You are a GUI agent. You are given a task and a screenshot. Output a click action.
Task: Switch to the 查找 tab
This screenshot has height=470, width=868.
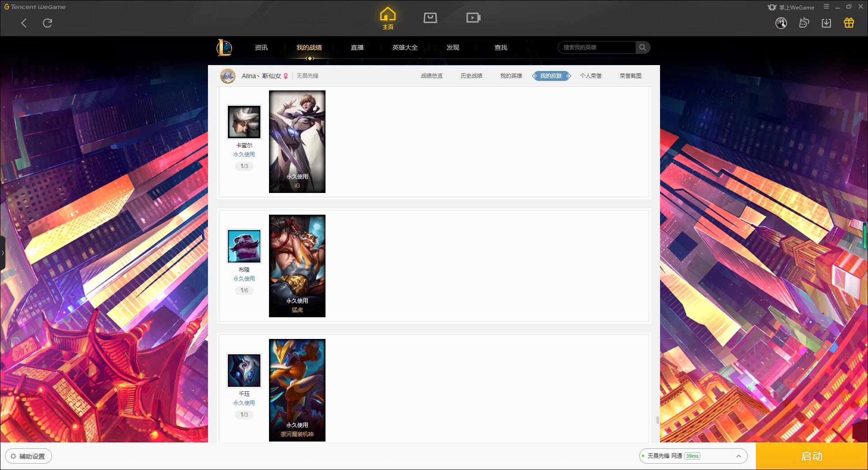point(501,47)
